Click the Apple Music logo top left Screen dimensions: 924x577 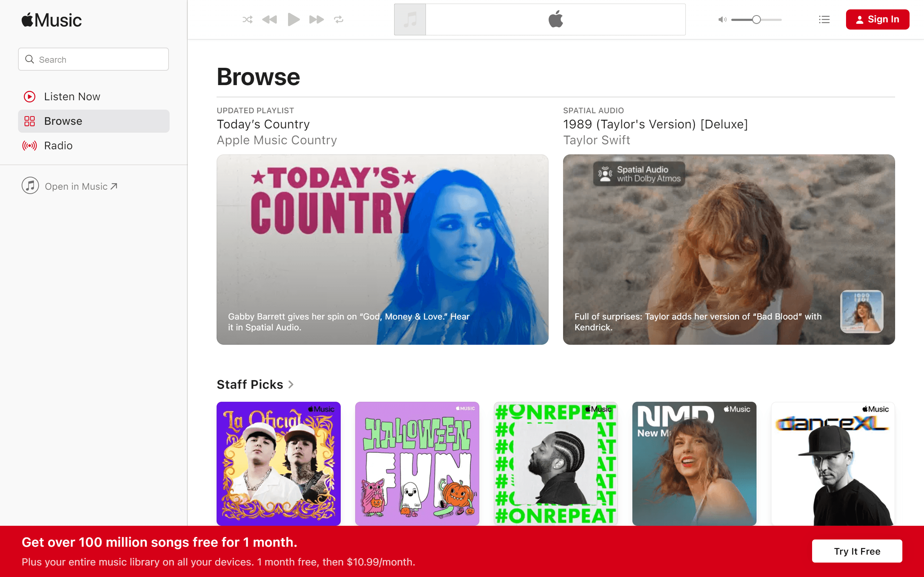coord(51,19)
